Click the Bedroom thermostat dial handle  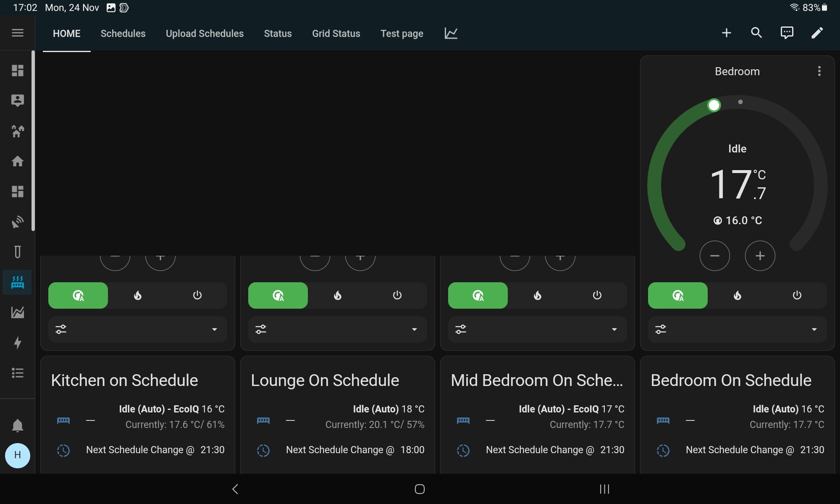tap(714, 105)
